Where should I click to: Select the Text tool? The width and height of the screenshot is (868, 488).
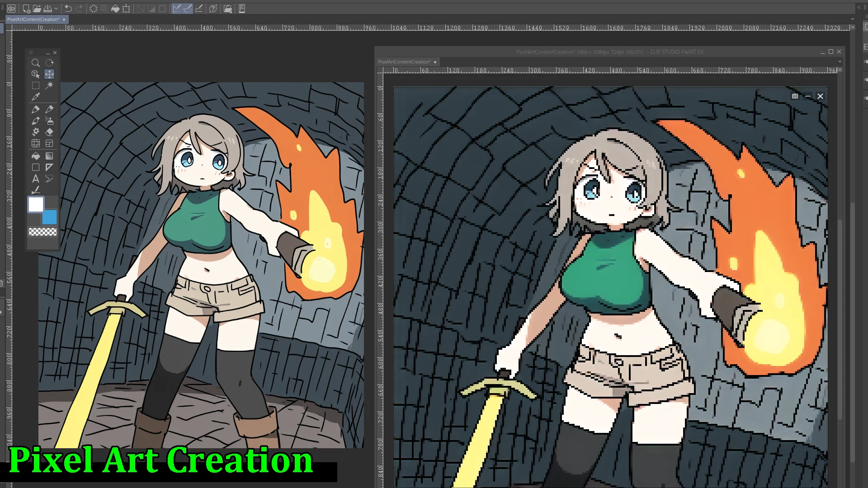tap(35, 178)
